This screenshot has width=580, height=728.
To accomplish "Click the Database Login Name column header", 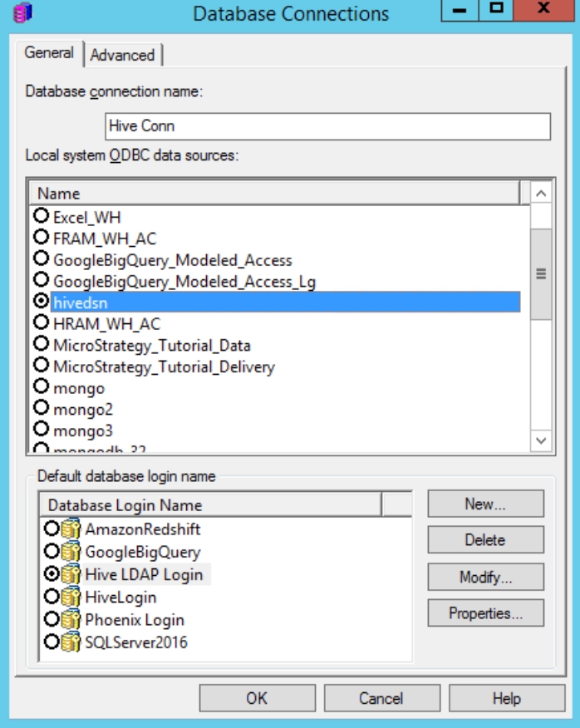I will coord(210,505).
